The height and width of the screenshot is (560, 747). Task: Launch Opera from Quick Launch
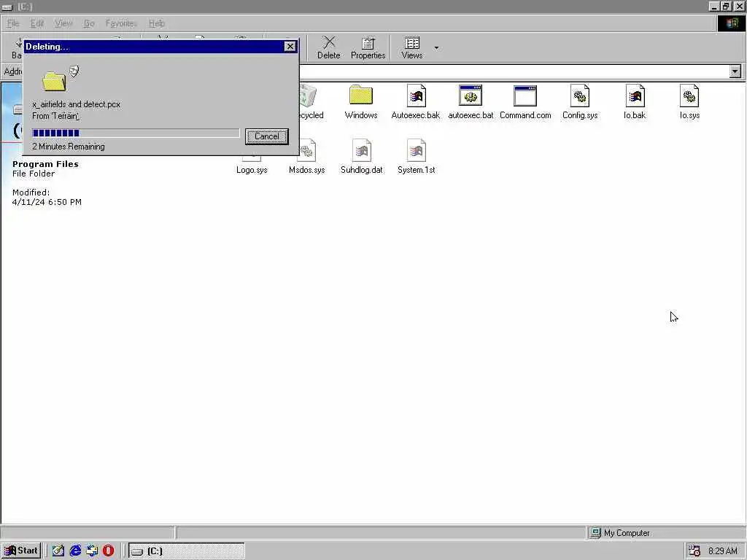(108, 551)
